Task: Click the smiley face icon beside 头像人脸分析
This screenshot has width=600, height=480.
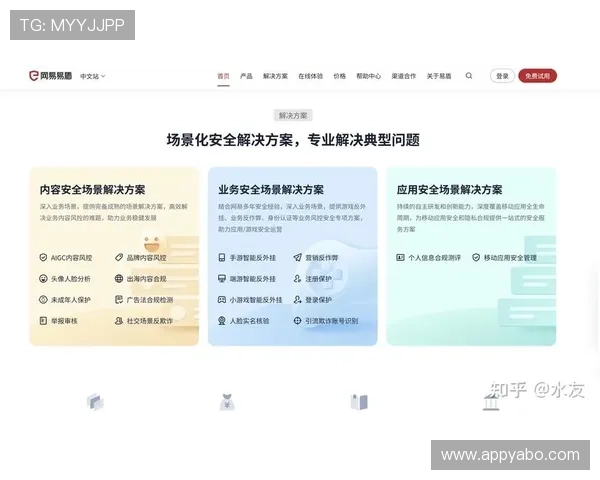Action: point(43,278)
